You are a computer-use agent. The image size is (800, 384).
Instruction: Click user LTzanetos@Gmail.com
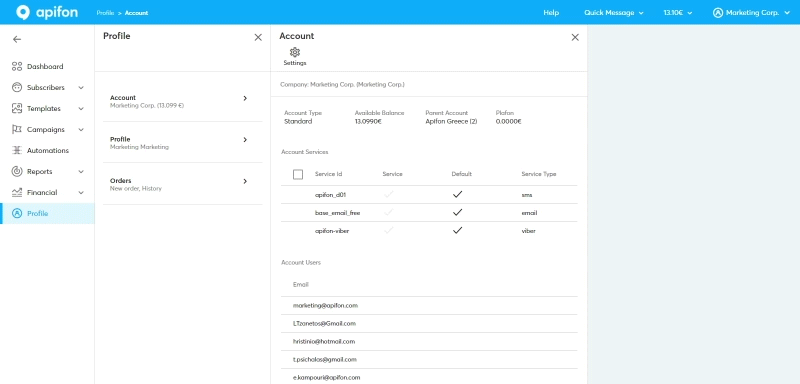(x=324, y=323)
